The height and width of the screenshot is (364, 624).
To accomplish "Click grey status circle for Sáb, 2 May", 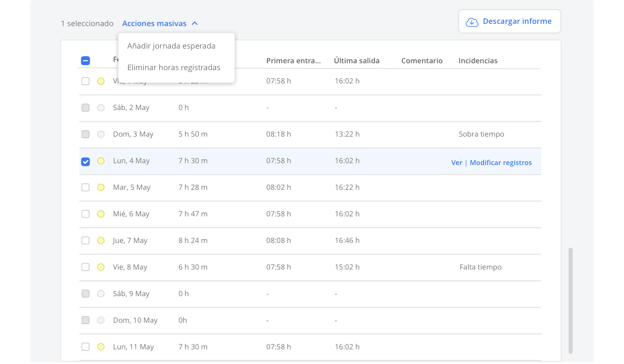I will coord(101,108).
